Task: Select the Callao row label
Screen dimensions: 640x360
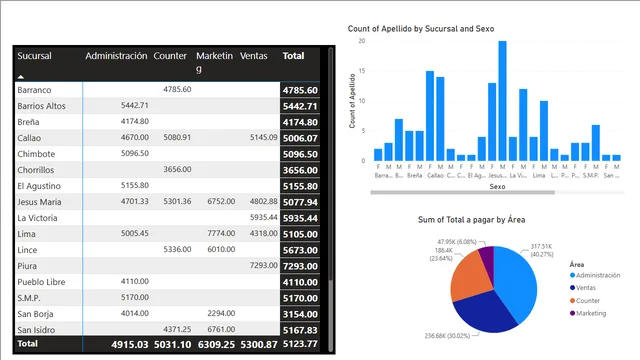Action: pyautogui.click(x=29, y=138)
